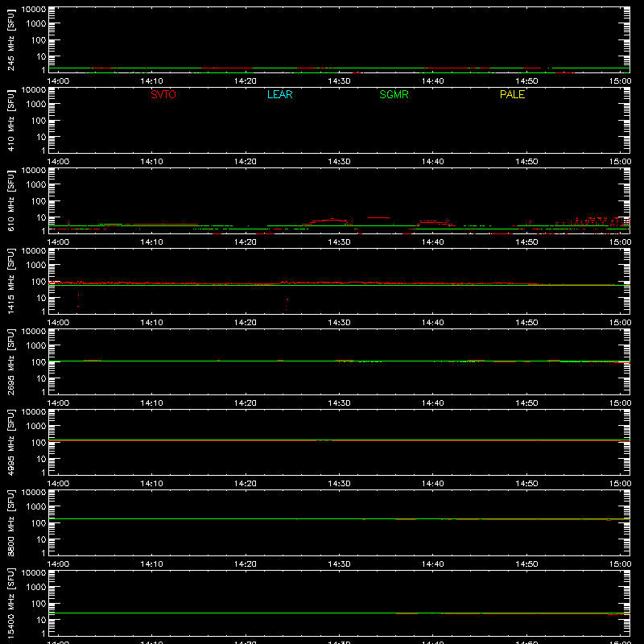Image resolution: width=644 pixels, height=644 pixels.
Task: Select the 2695 MHz [SFU] axis title
Action: [10, 361]
